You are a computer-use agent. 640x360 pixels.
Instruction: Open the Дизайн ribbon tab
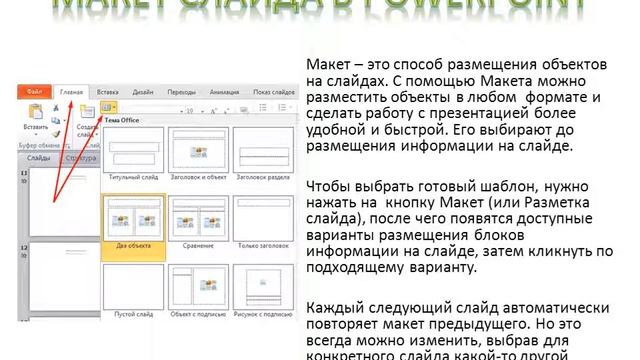(x=143, y=92)
